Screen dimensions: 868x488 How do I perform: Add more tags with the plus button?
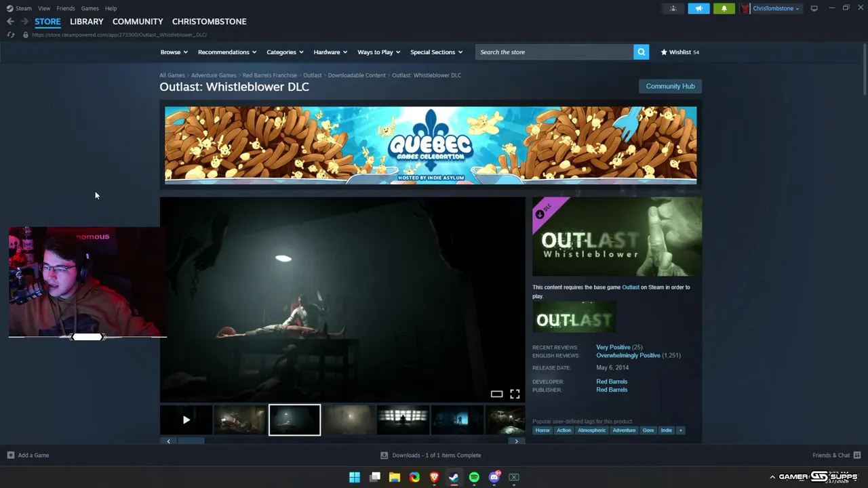click(680, 430)
